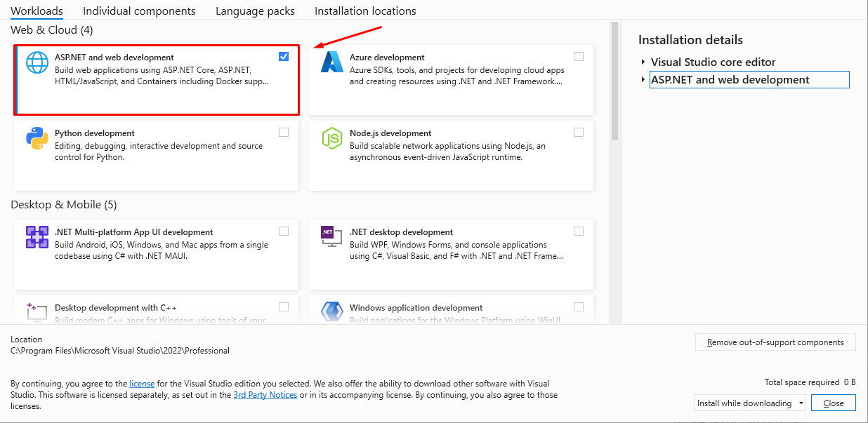Image resolution: width=868 pixels, height=423 pixels.
Task: Click the Node.js hexagon icon
Action: tap(331, 139)
